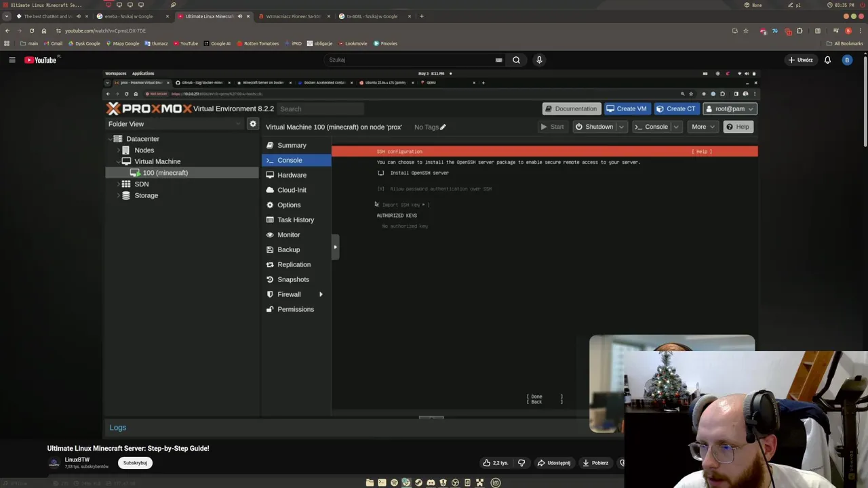Open the YouTube account avatar menu

[x=847, y=60]
